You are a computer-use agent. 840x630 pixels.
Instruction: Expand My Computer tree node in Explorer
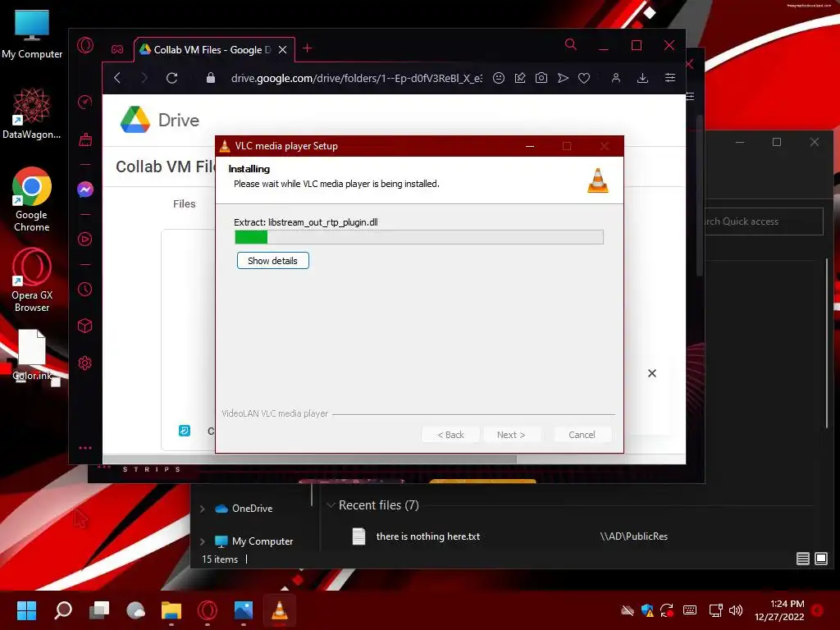[203, 541]
